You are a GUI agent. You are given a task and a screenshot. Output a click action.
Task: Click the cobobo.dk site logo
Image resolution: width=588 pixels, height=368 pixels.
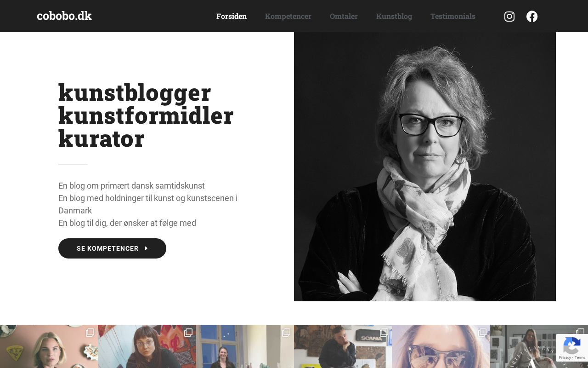64,16
